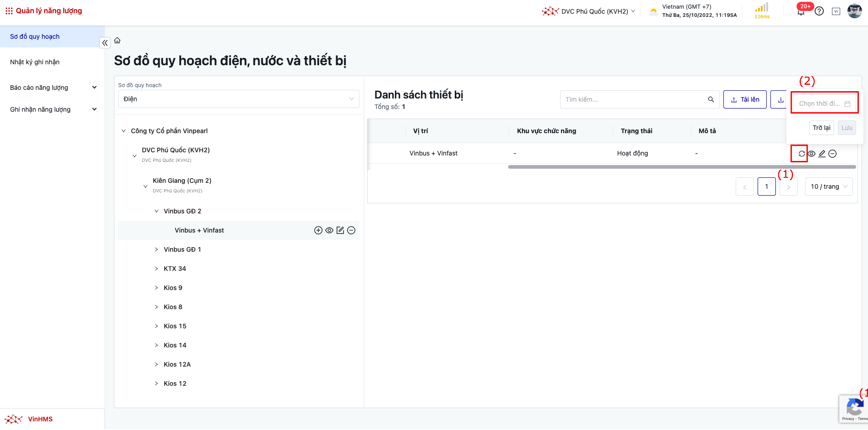This screenshot has height=430, width=868.
Task: Open the notifications bell icon
Action: pyautogui.click(x=801, y=12)
